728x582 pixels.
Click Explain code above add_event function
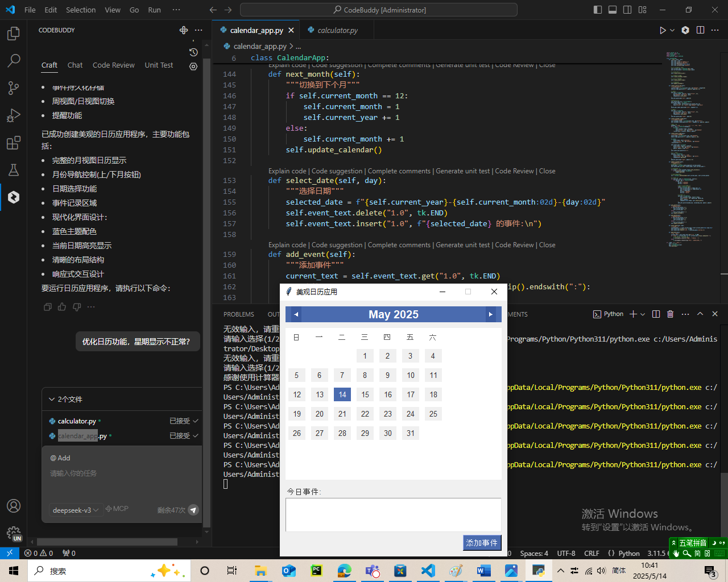(x=287, y=244)
